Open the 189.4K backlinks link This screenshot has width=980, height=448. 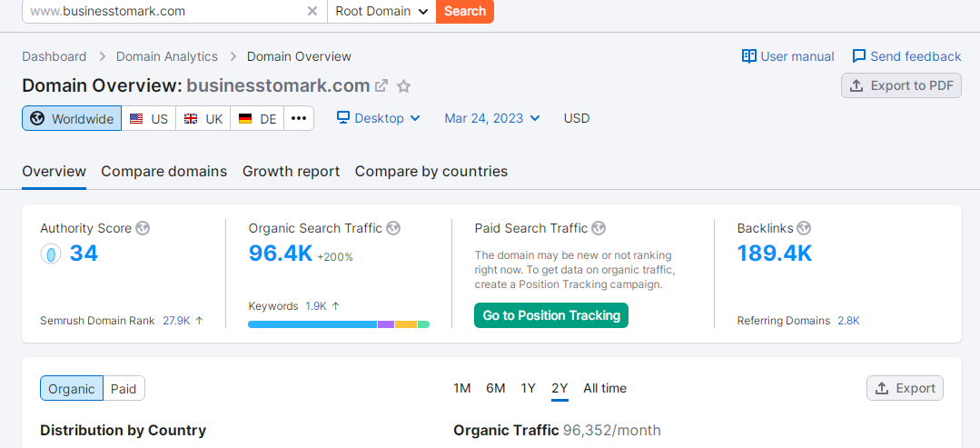(775, 253)
